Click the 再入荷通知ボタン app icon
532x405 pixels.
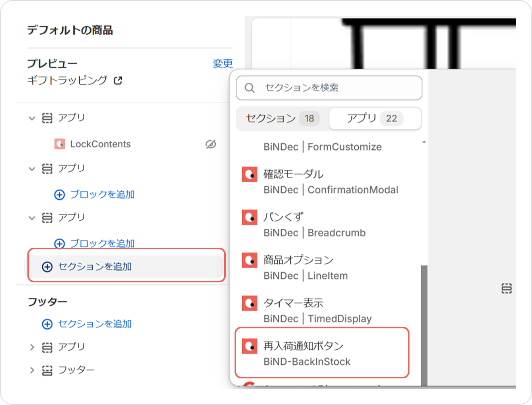(249, 346)
